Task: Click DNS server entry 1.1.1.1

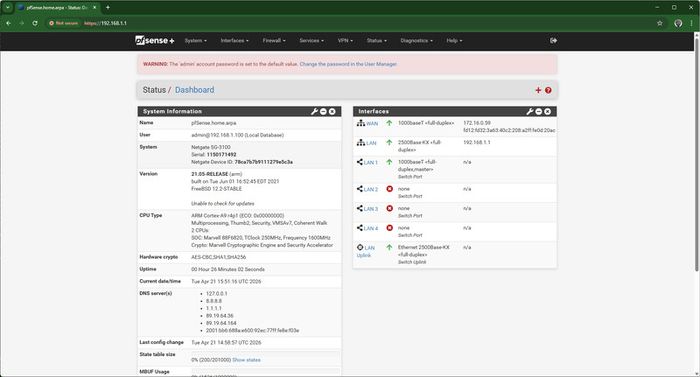Action: (214, 308)
